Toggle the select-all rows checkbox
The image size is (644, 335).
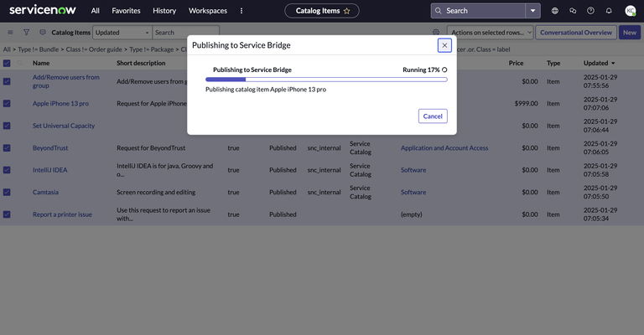coord(7,63)
